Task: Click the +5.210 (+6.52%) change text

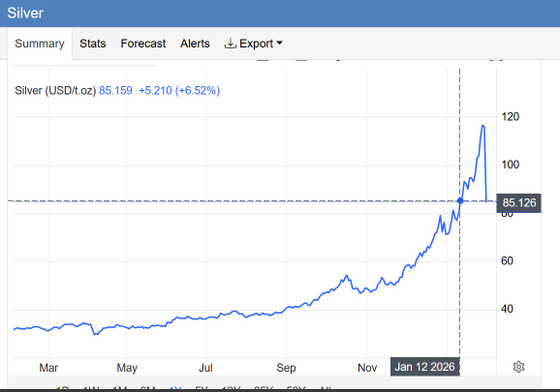Action: coord(179,91)
